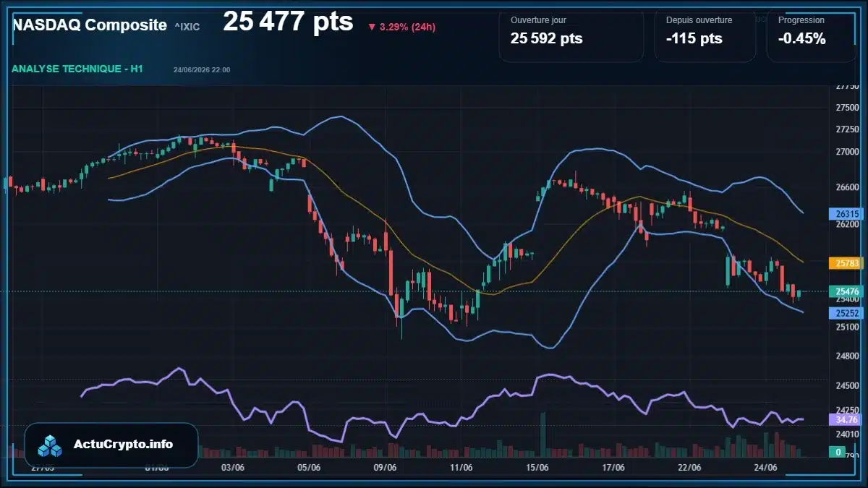The height and width of the screenshot is (488, 868).
Task: Select the 26315 upper band price tag
Action: tap(846, 214)
